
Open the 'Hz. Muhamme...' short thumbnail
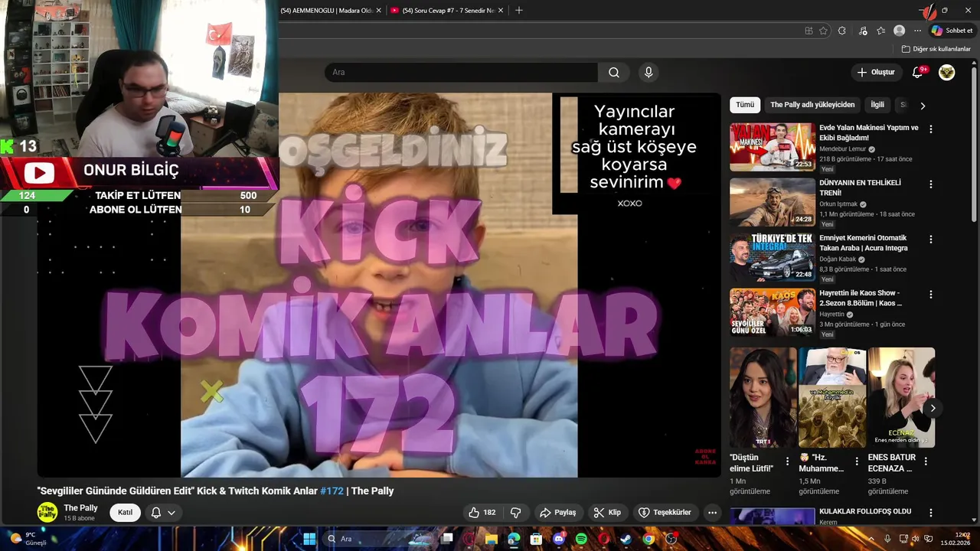point(832,397)
